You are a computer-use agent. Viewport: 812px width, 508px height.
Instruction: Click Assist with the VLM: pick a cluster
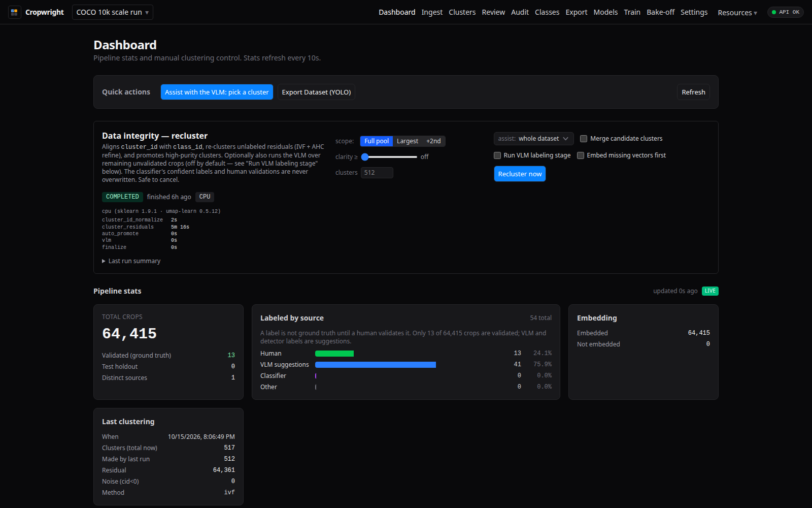pos(217,92)
